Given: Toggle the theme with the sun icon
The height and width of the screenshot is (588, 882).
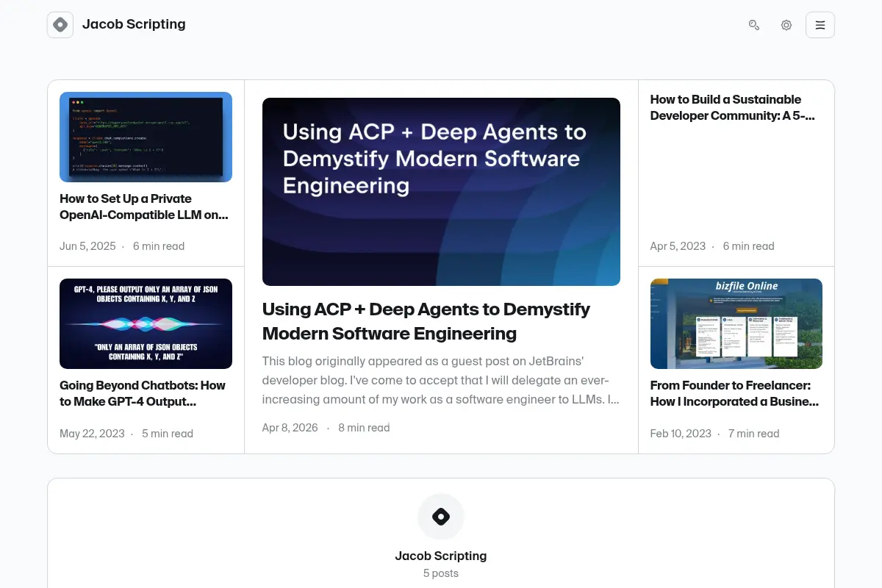Looking at the screenshot, I should (x=786, y=25).
